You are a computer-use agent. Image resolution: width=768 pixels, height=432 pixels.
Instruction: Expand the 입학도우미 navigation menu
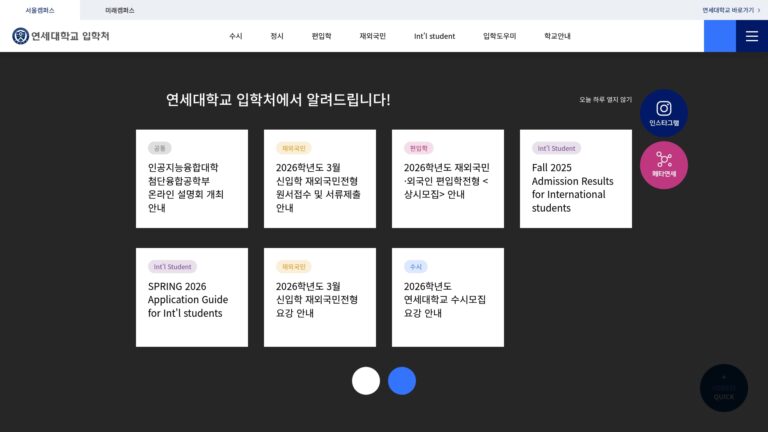click(499, 36)
